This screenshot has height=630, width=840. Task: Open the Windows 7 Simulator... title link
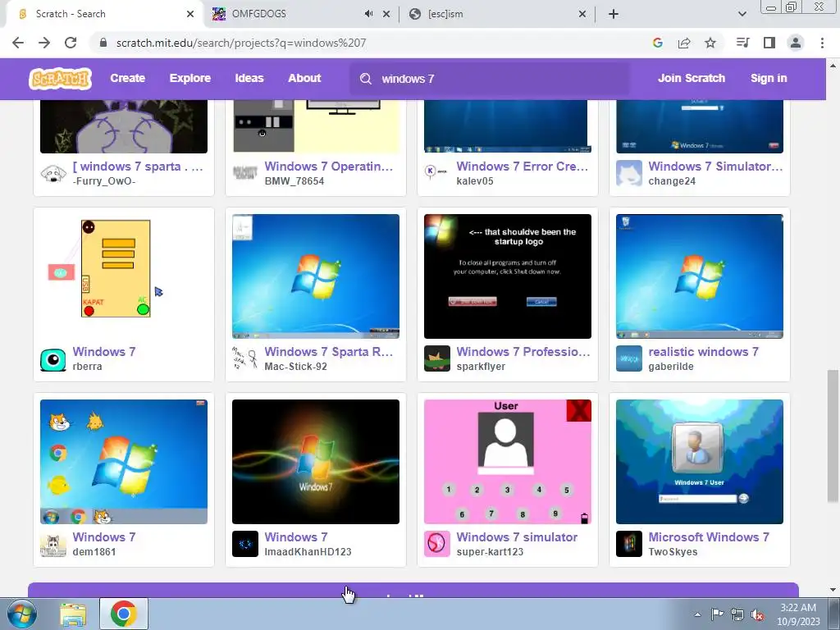tap(715, 167)
